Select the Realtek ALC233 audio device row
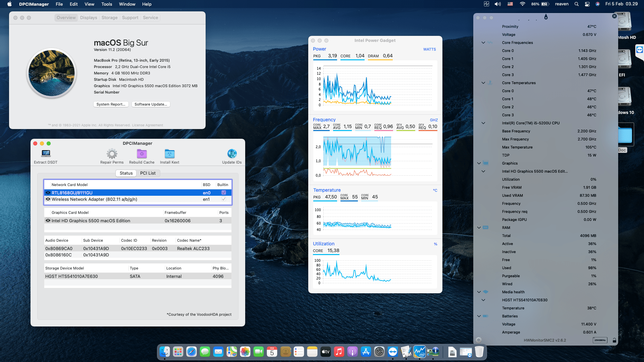The image size is (644, 362). (x=138, y=249)
